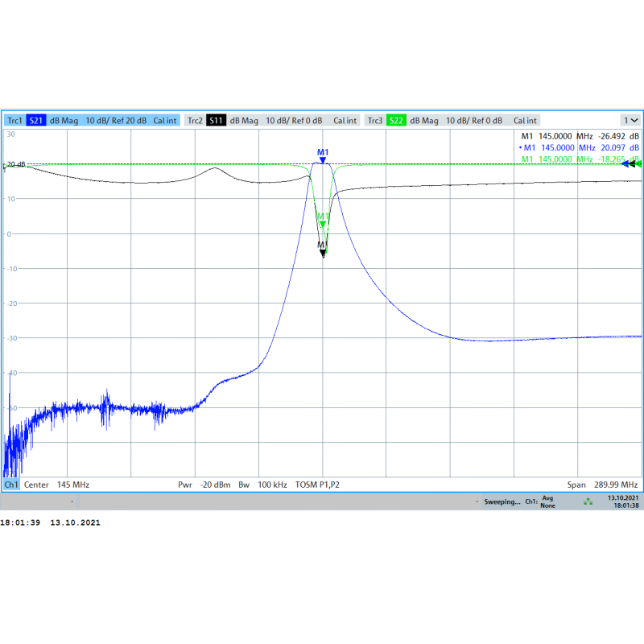Select the Trc2 trace label
The width and height of the screenshot is (644, 644).
coord(195,121)
